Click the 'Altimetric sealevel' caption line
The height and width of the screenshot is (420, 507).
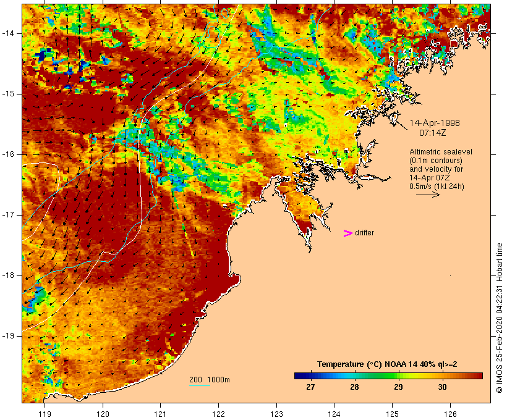[x=441, y=152]
